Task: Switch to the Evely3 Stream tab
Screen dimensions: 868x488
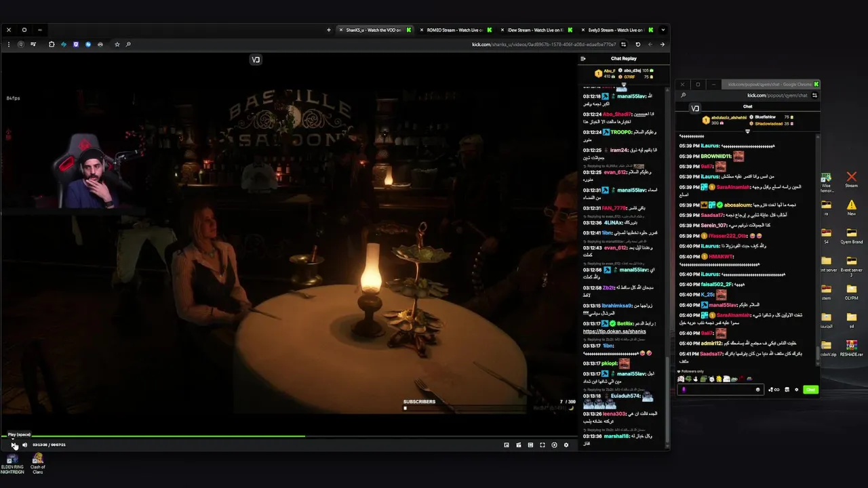Action: (616, 30)
